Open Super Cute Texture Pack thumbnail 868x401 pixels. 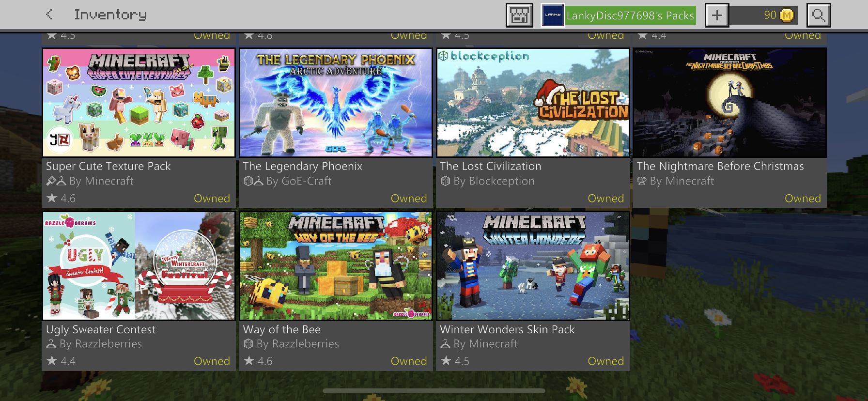[139, 103]
